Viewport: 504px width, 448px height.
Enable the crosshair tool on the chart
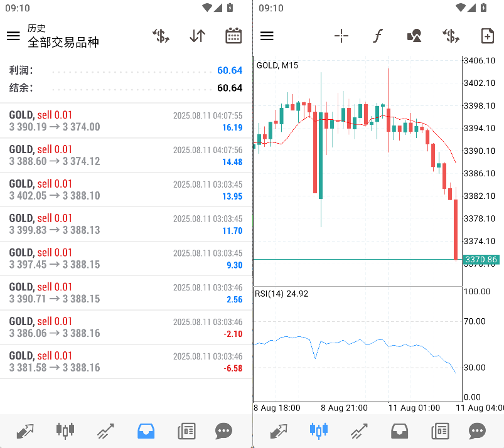(x=341, y=36)
